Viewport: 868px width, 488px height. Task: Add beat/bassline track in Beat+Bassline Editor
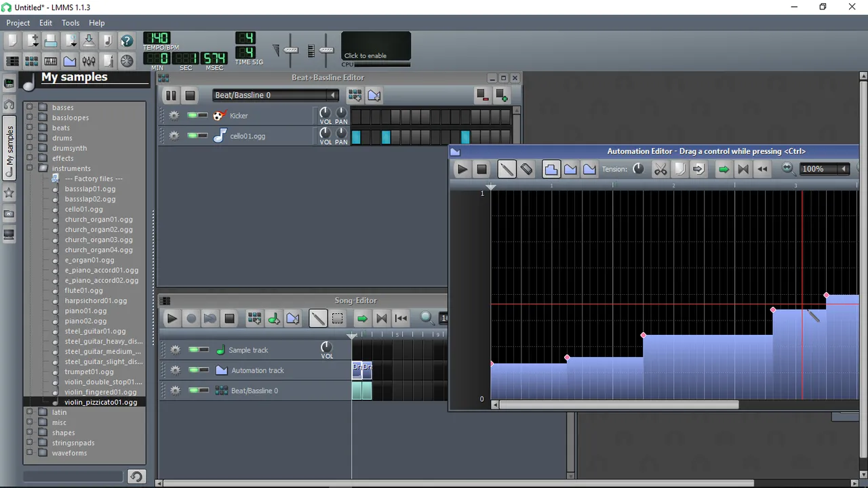355,96
